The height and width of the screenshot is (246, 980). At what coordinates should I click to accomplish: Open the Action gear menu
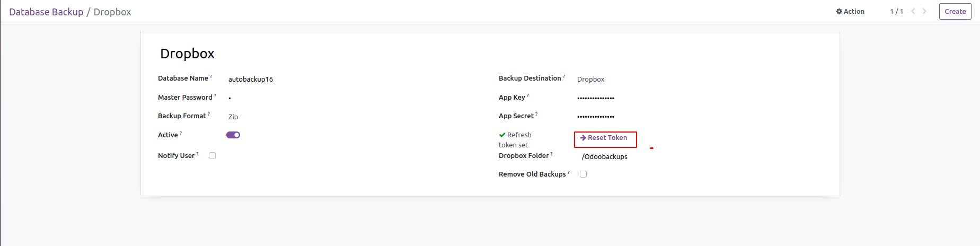pyautogui.click(x=850, y=12)
